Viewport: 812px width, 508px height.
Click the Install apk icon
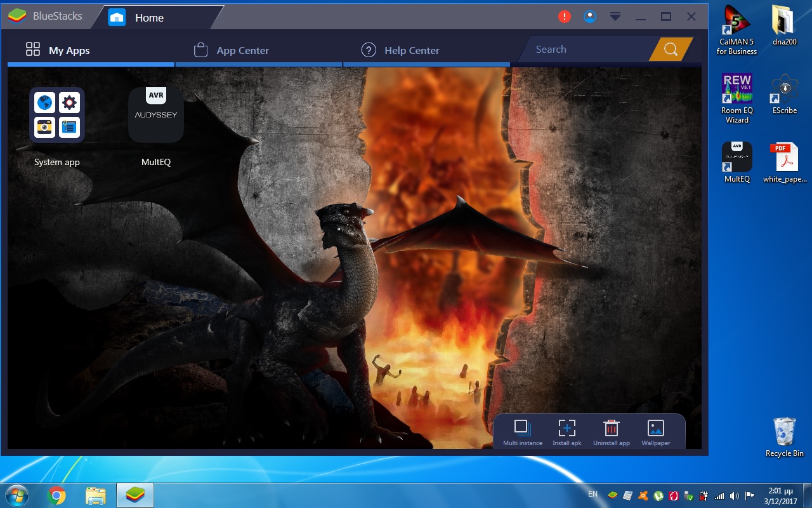coord(566,427)
